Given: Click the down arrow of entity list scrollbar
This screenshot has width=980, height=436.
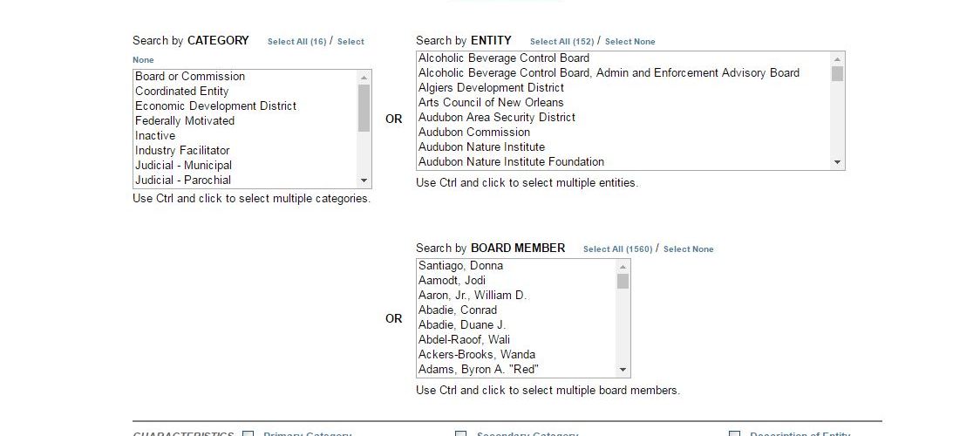Looking at the screenshot, I should coord(838,162).
